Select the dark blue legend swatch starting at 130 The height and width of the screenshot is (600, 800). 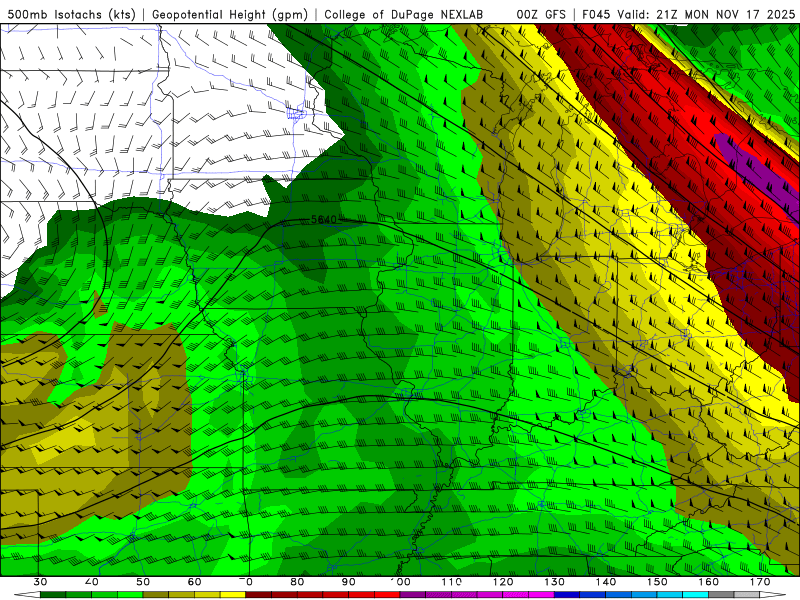567,595
